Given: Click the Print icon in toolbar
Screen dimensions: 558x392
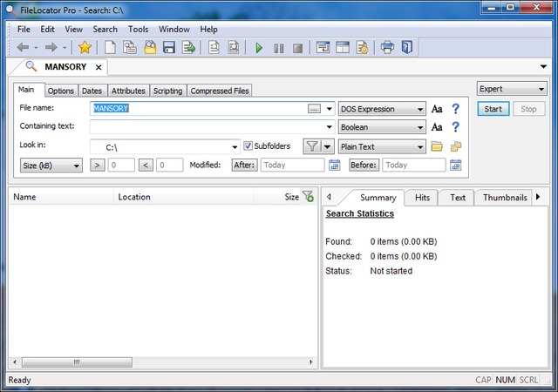Looking at the screenshot, I should tap(387, 47).
